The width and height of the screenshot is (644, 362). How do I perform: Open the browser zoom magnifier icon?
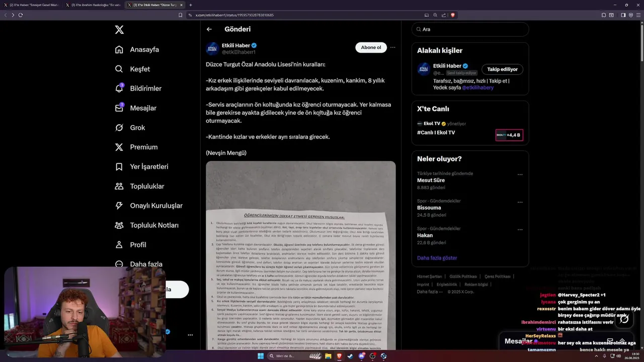[435, 15]
